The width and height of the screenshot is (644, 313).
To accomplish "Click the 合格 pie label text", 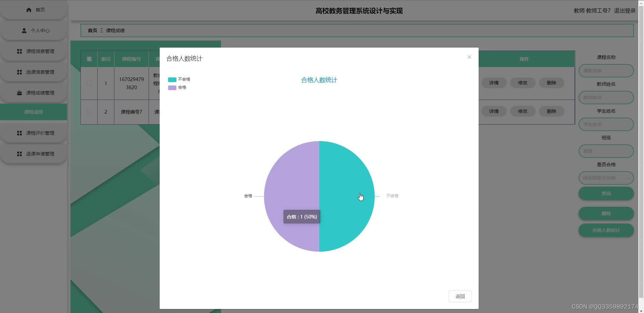I will point(248,196).
